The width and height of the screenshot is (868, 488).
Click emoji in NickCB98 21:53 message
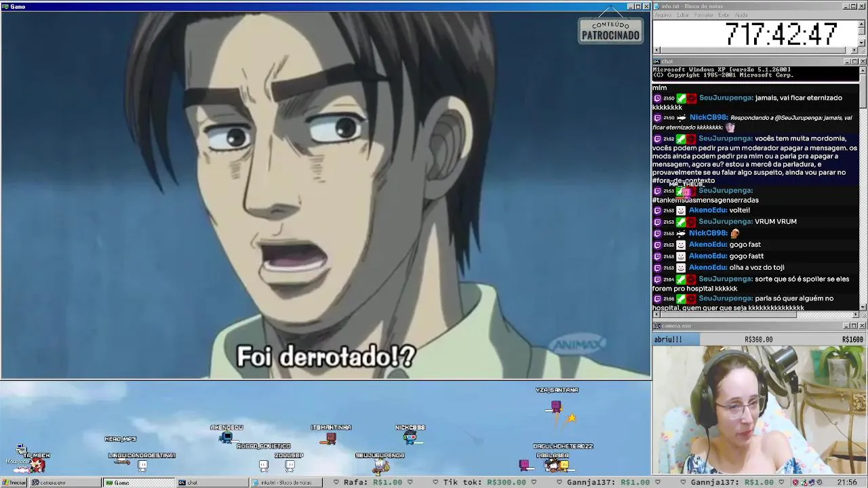tap(735, 233)
